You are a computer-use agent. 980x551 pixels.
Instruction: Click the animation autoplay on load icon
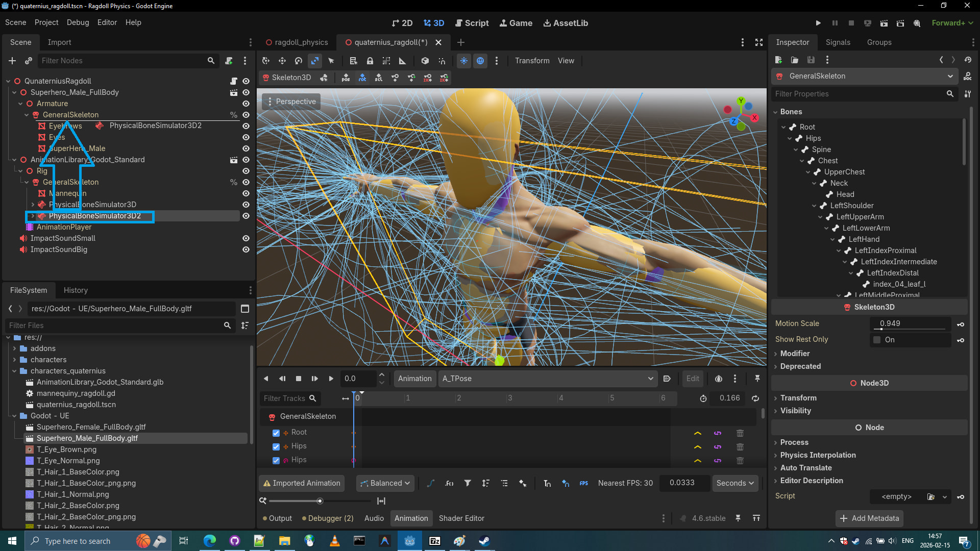coord(667,379)
